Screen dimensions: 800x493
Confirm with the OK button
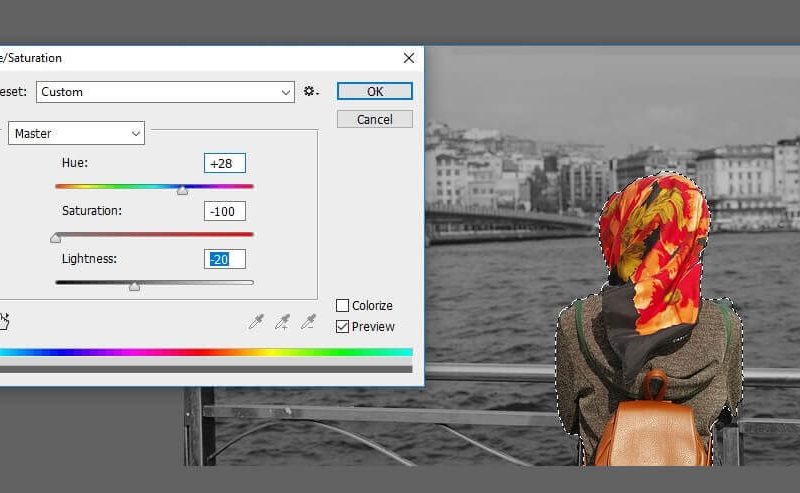(x=374, y=91)
